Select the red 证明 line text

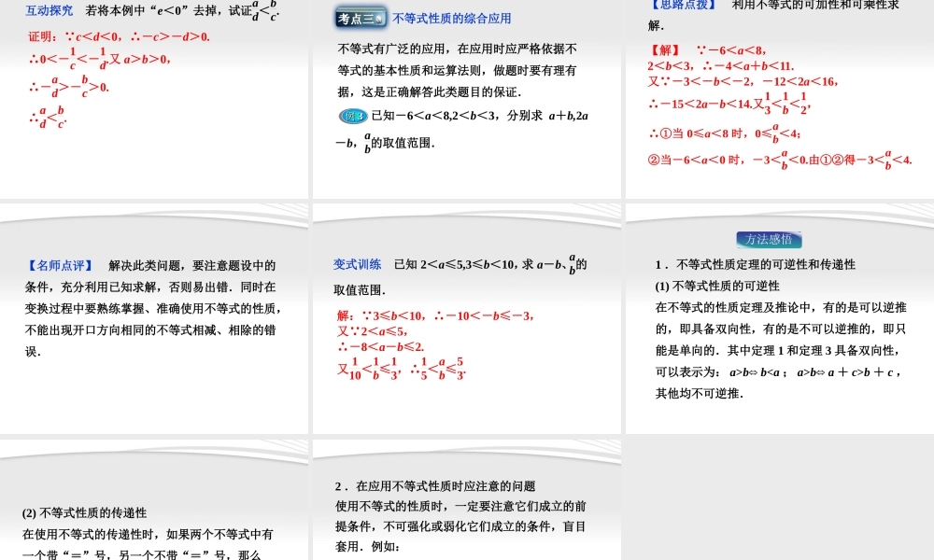tap(120, 36)
